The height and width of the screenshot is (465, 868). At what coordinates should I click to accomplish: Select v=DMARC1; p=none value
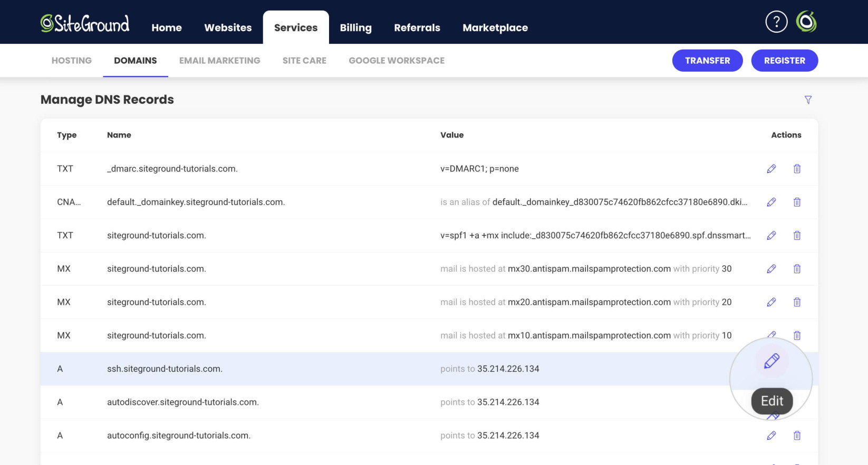point(479,169)
